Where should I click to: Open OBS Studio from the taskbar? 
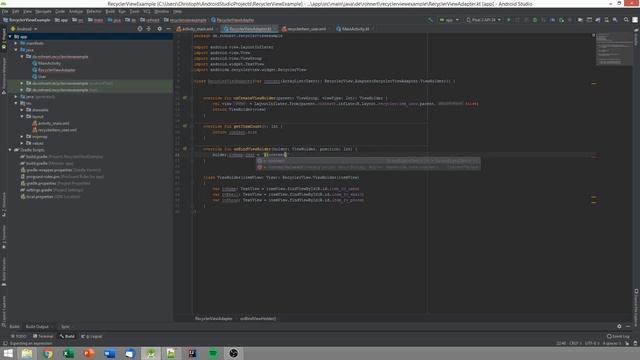pos(233,353)
